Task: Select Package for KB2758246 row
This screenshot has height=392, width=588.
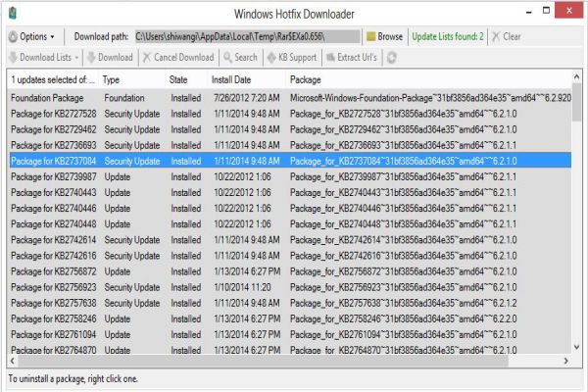Action: (289, 318)
